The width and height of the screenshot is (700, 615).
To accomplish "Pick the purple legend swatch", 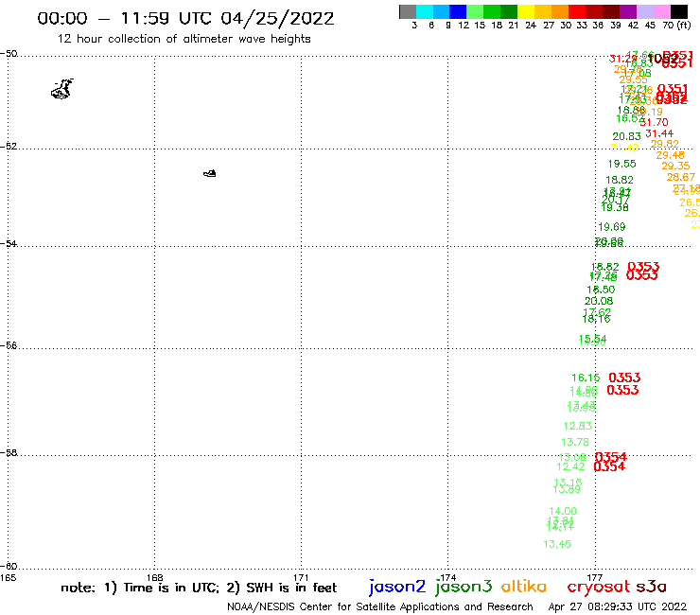I will [628, 11].
